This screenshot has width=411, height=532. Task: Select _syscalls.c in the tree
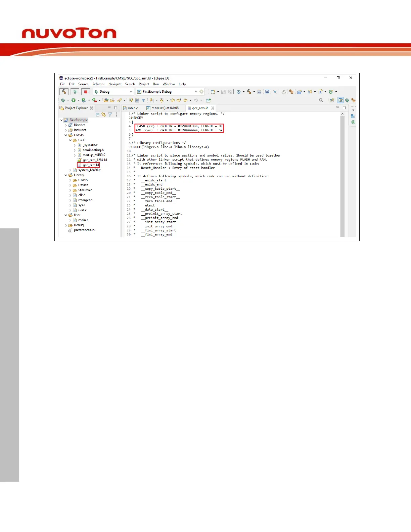pyautogui.click(x=90, y=145)
